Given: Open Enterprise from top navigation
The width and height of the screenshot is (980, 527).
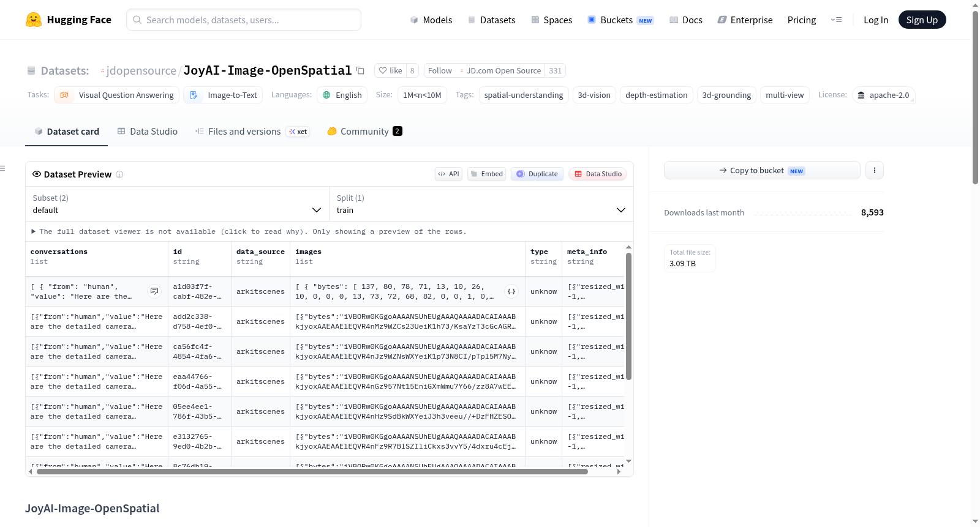Looking at the screenshot, I should coord(745,20).
